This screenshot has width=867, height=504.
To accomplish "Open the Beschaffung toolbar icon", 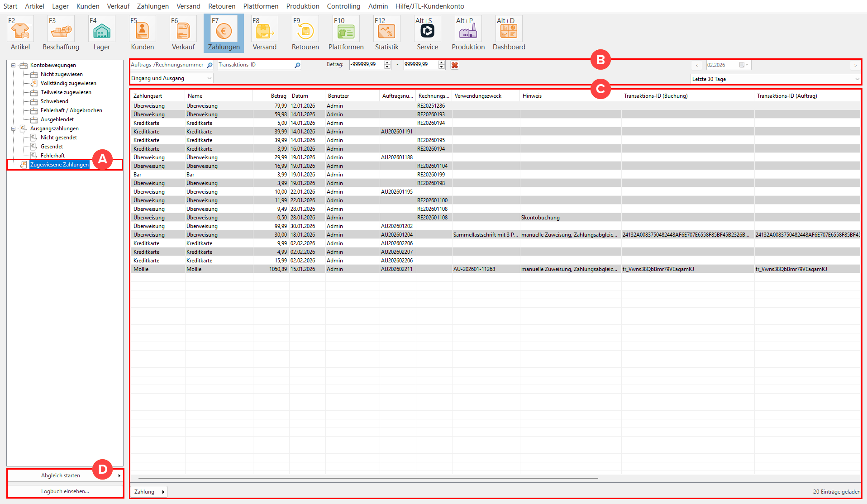I will click(61, 31).
